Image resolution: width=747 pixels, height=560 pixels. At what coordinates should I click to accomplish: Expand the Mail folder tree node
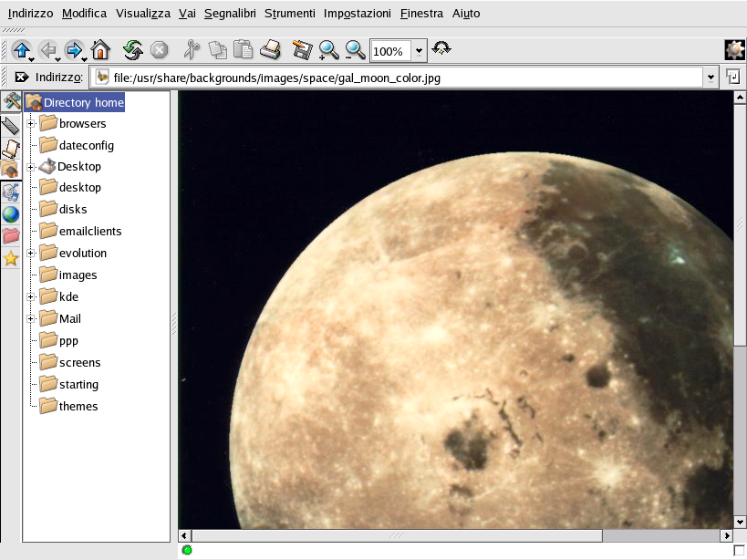pos(30,318)
